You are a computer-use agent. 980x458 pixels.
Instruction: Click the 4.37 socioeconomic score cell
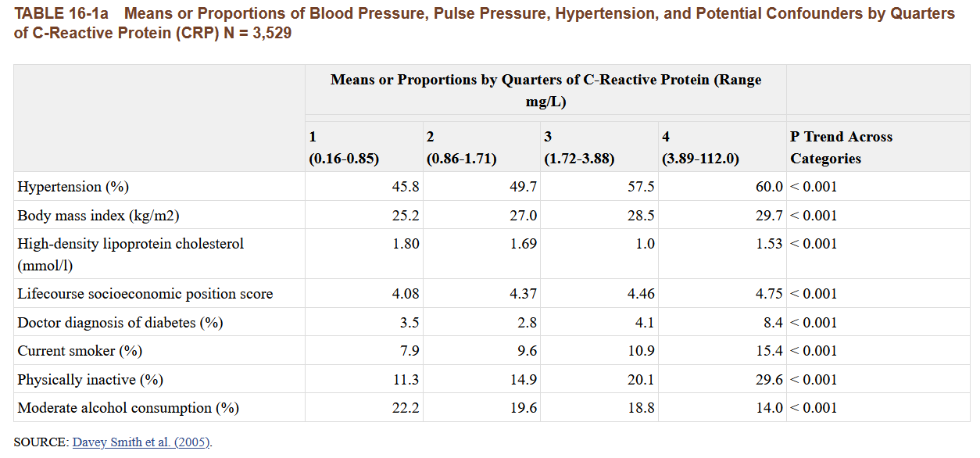point(523,295)
